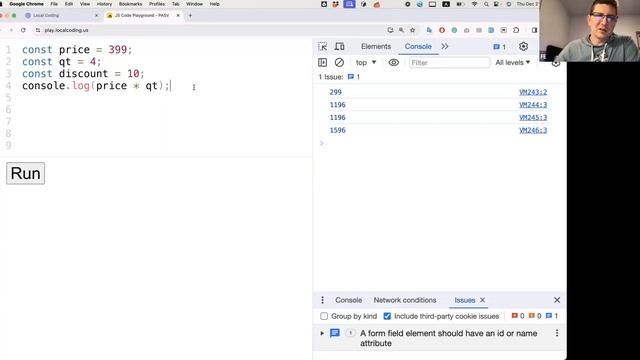This screenshot has width=640, height=360.
Task: Click the address bar URL play.localcoding.us
Action: [66, 30]
